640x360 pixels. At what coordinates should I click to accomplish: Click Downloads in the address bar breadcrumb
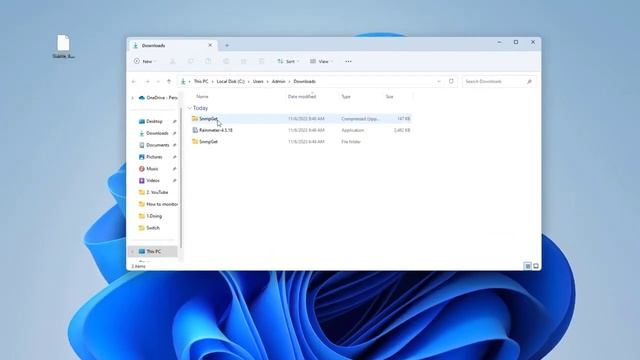click(304, 82)
